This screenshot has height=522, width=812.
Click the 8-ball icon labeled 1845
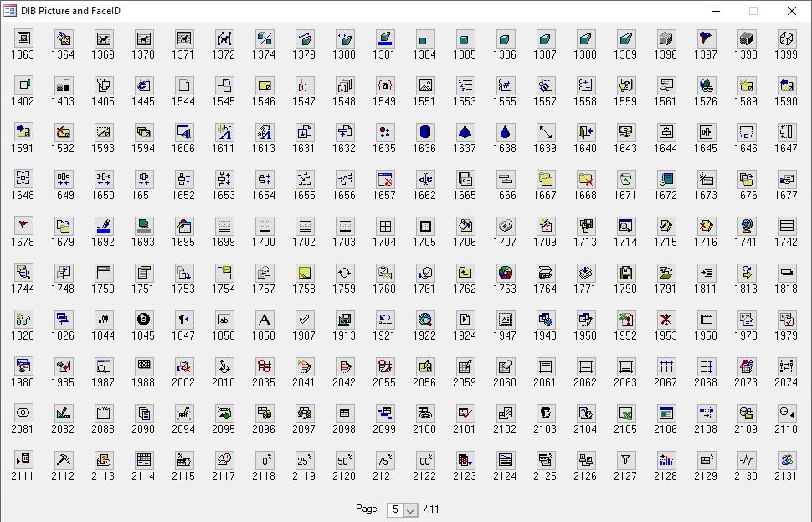143,320
